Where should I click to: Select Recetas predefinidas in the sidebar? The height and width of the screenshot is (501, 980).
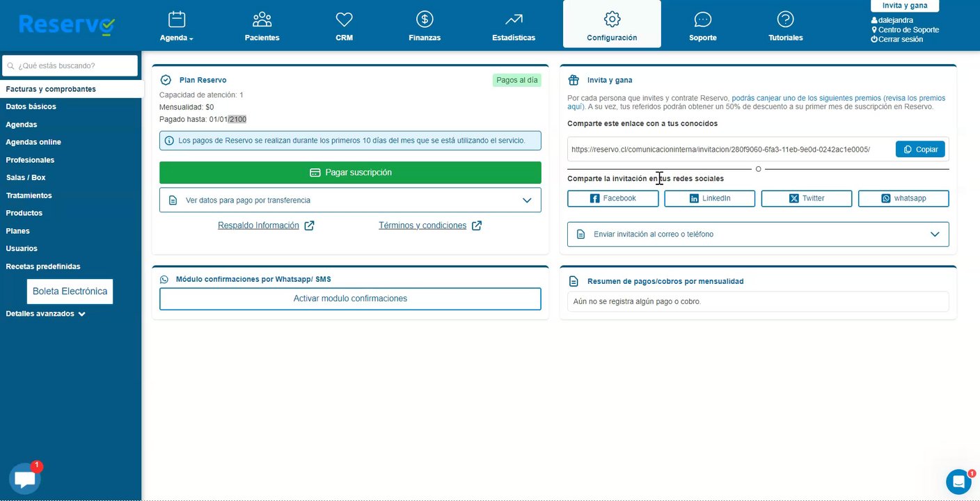[43, 267]
